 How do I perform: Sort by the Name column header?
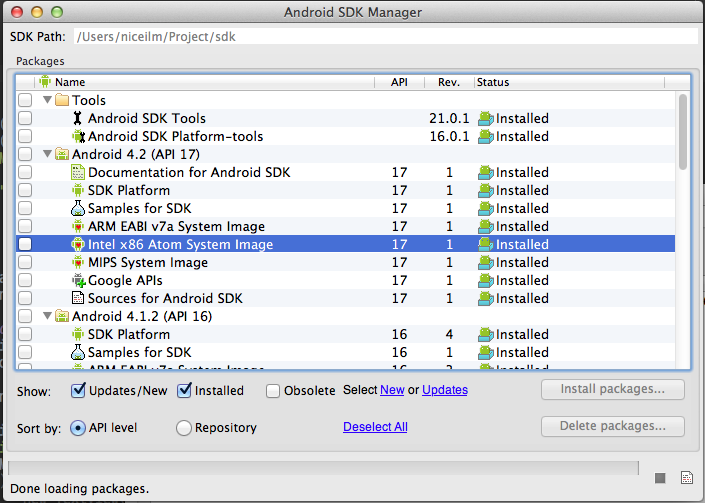click(x=205, y=82)
